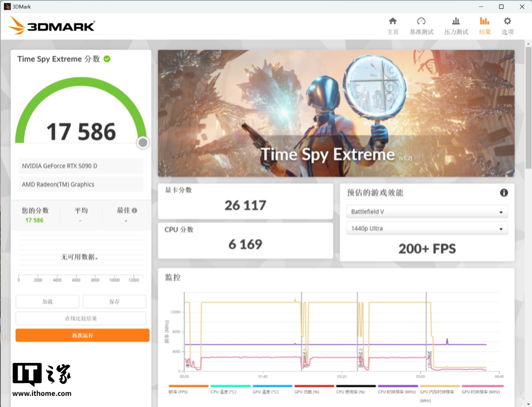Toggle the 帧率 (FPS) legend series
The height and width of the screenshot is (407, 532).
tap(188, 386)
